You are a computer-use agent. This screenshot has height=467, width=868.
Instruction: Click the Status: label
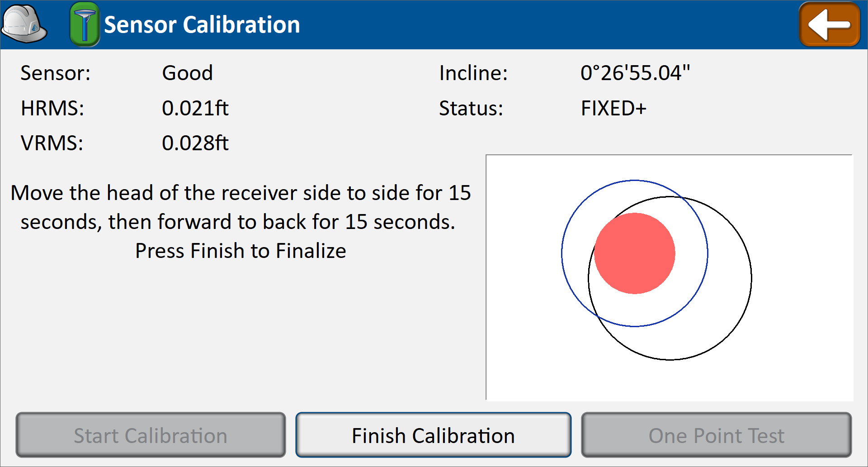pyautogui.click(x=471, y=108)
